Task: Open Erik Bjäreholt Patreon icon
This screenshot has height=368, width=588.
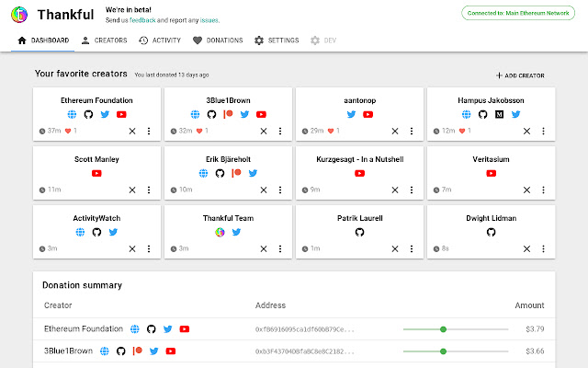Action: (236, 173)
